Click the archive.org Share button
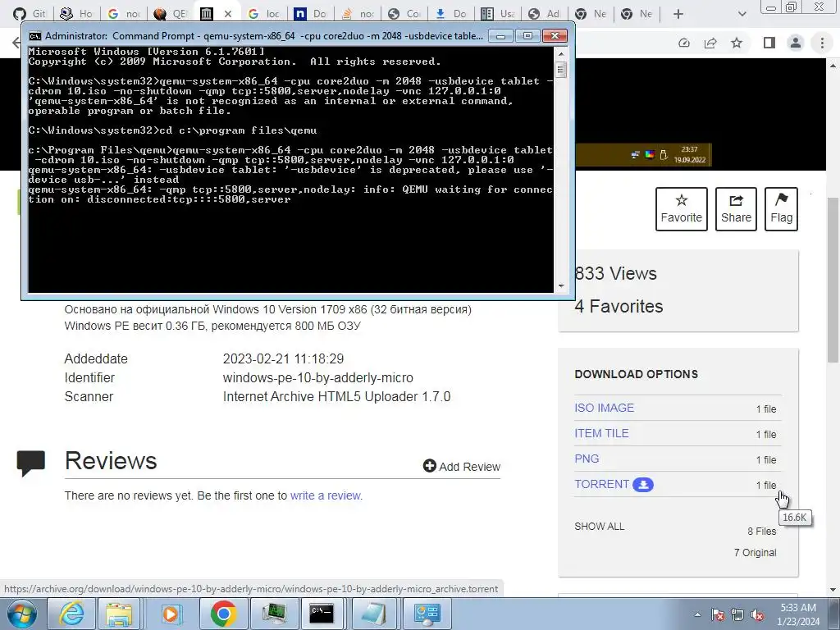 coord(736,209)
